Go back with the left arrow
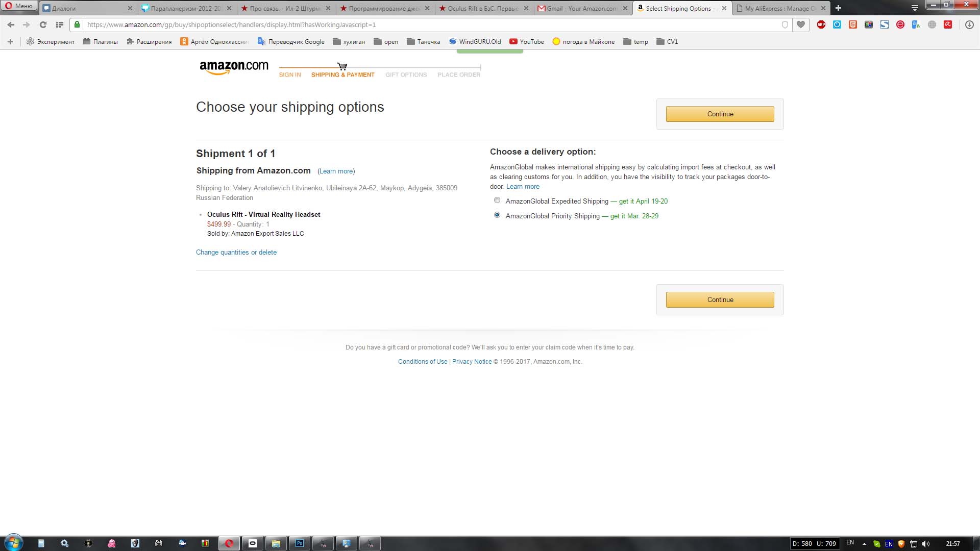 11,24
